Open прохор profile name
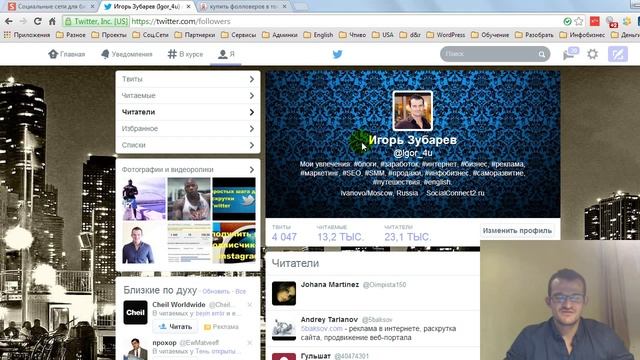This screenshot has height=360, width=640. click(164, 342)
